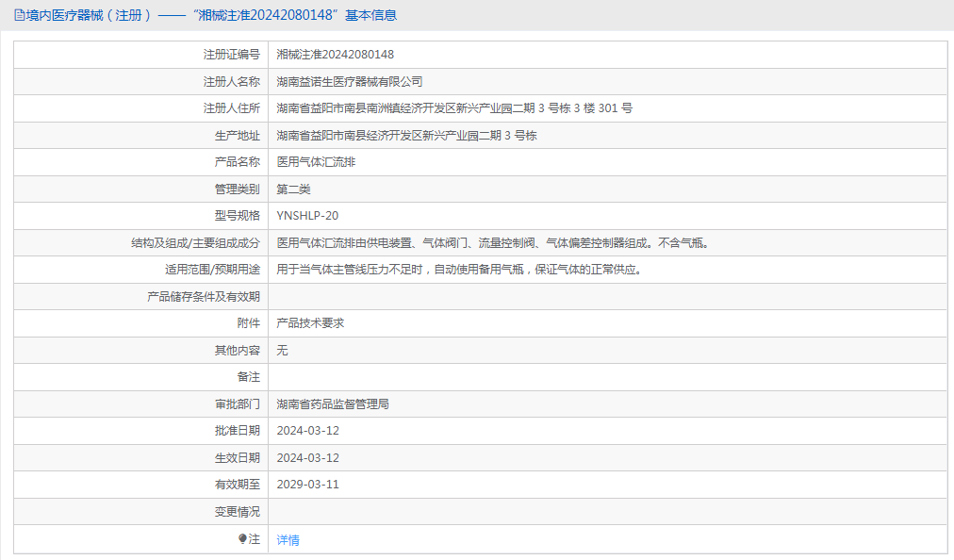Select expiry date 2029-03-11
The image size is (954, 560).
[308, 485]
